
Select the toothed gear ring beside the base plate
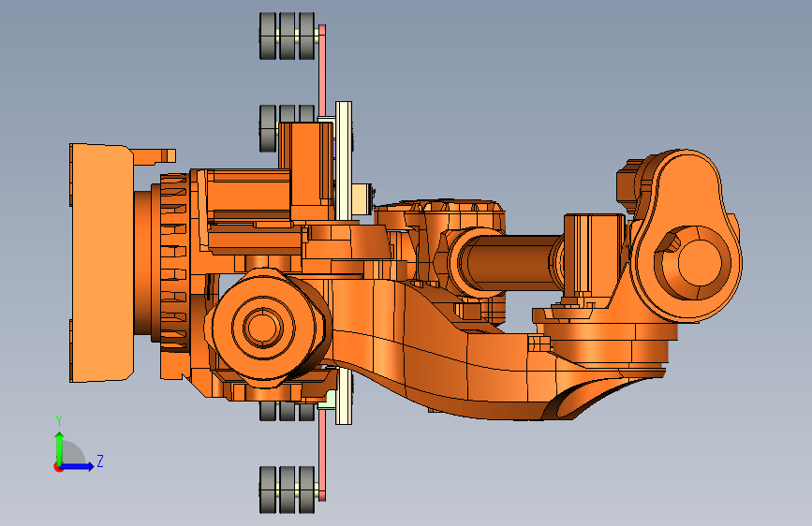click(173, 263)
